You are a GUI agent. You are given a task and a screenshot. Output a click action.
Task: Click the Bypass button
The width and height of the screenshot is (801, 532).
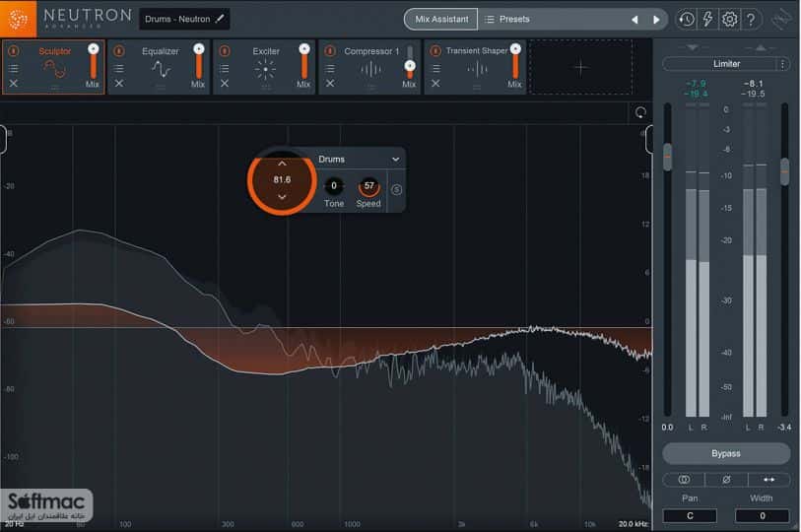click(726, 453)
